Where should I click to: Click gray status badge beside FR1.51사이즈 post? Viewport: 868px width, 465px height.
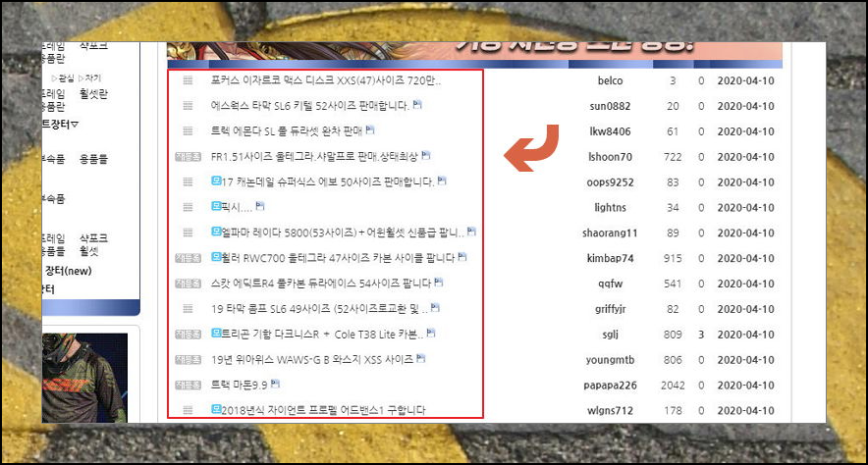pos(188,157)
